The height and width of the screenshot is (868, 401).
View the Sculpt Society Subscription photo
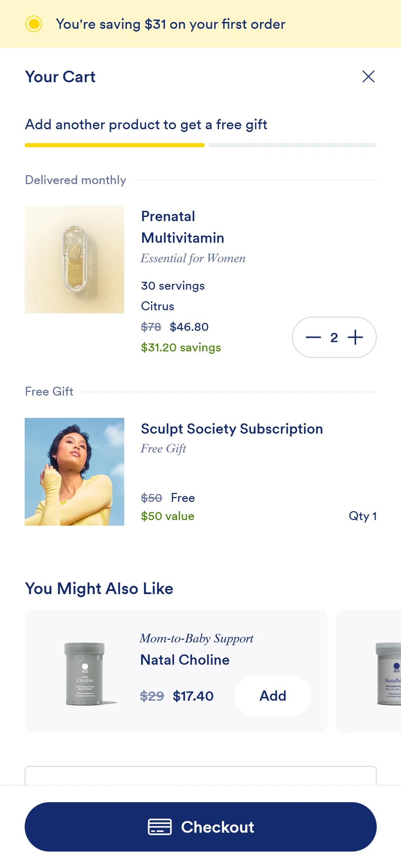point(74,472)
